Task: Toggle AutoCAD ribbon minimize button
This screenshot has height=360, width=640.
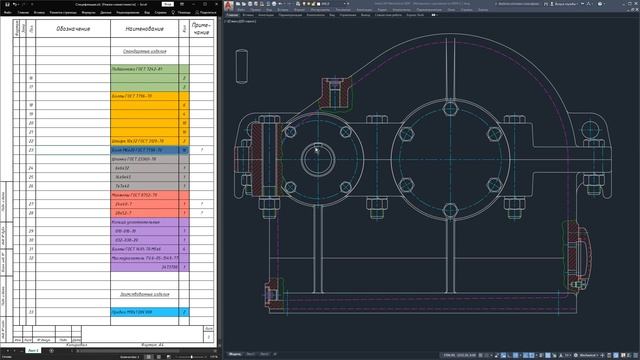Action: pyautogui.click(x=433, y=15)
